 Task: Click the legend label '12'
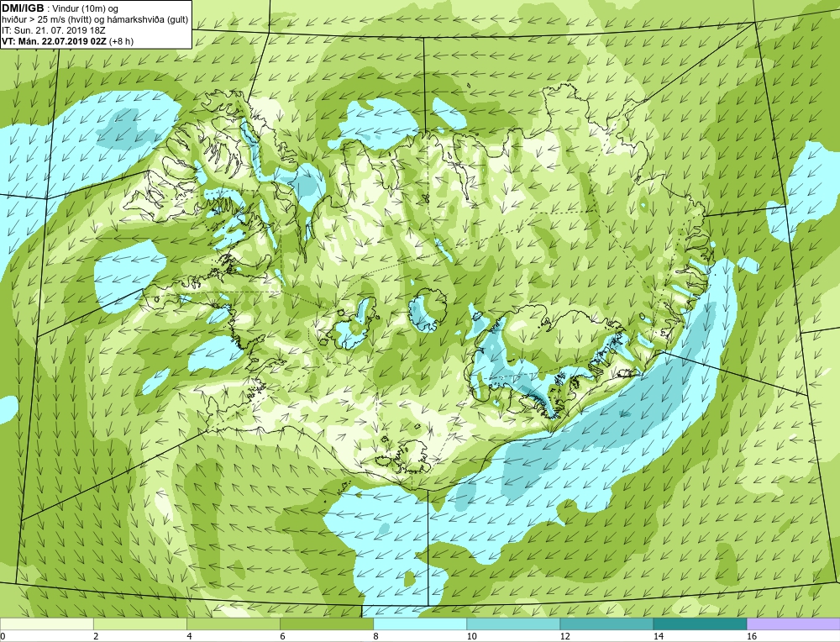pyautogui.click(x=565, y=636)
